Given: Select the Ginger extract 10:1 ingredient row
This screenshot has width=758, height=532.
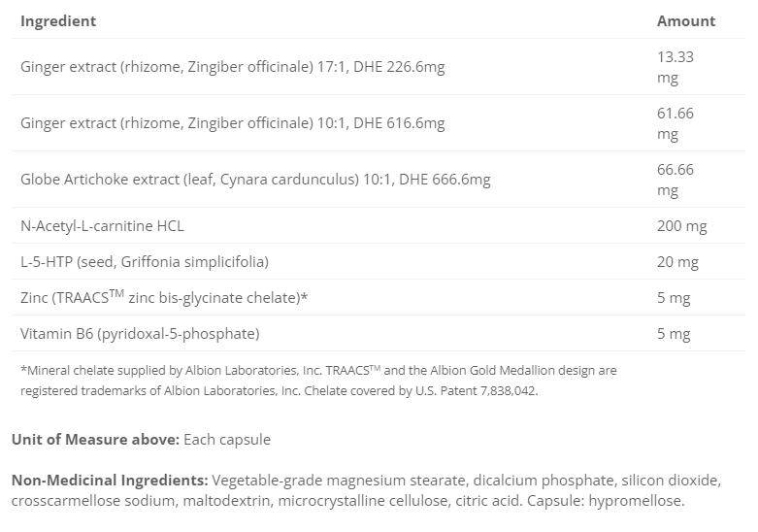Looking at the screenshot, I should click(x=233, y=123).
